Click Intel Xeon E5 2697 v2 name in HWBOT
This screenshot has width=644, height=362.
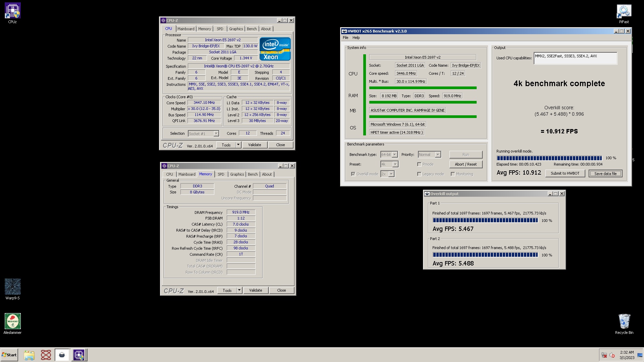click(x=423, y=57)
